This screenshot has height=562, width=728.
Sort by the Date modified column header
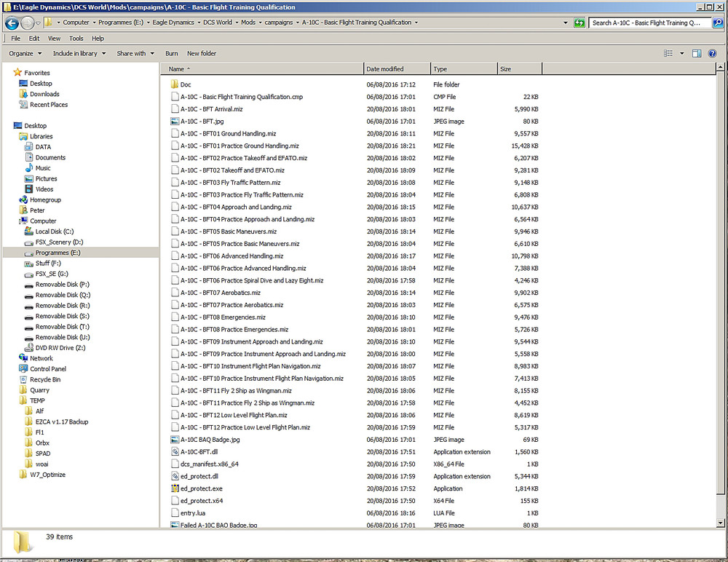tap(397, 68)
